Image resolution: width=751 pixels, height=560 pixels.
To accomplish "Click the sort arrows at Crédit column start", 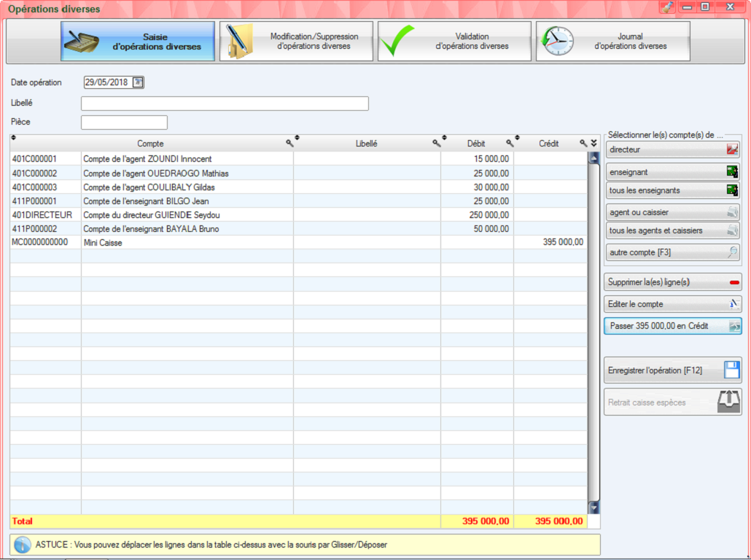I will click(x=517, y=138).
